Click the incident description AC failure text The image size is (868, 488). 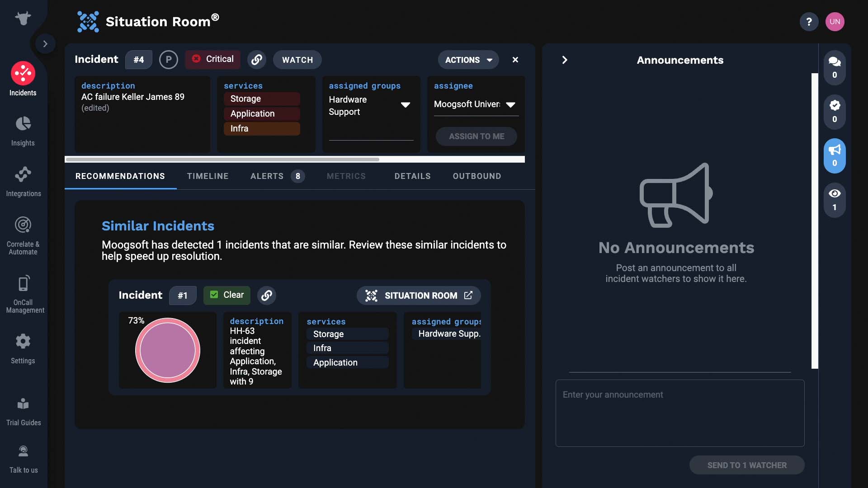pos(133,97)
